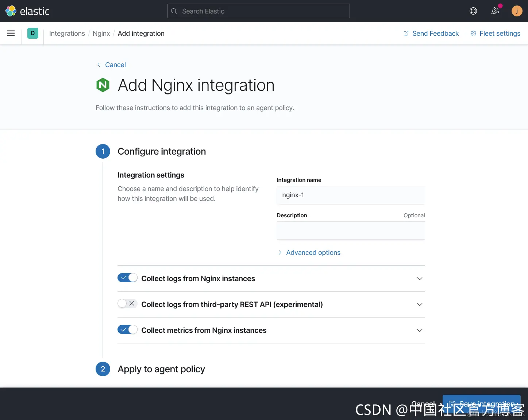Disable Collect logs from Nginx instances
This screenshot has width=528, height=420.
coord(127,278)
